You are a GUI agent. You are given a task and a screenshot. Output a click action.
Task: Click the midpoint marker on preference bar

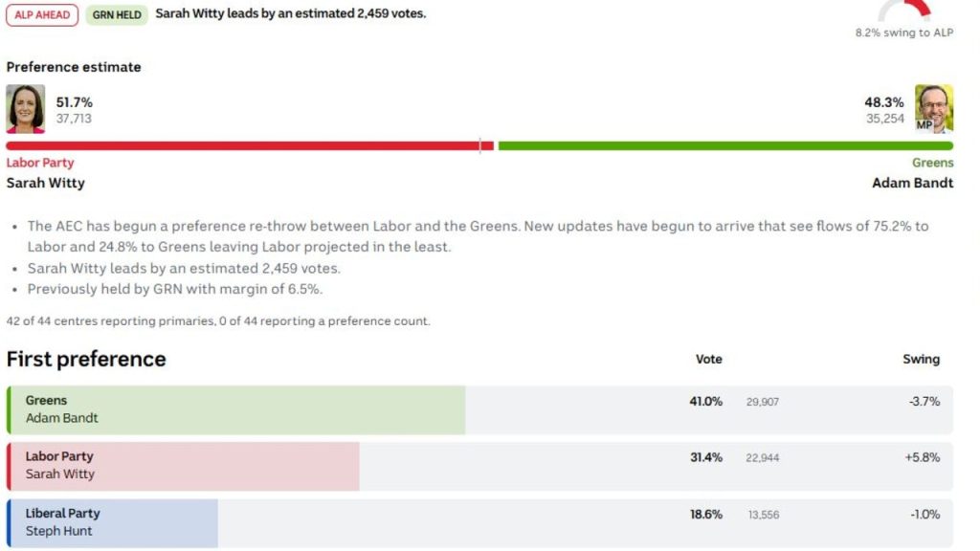480,145
